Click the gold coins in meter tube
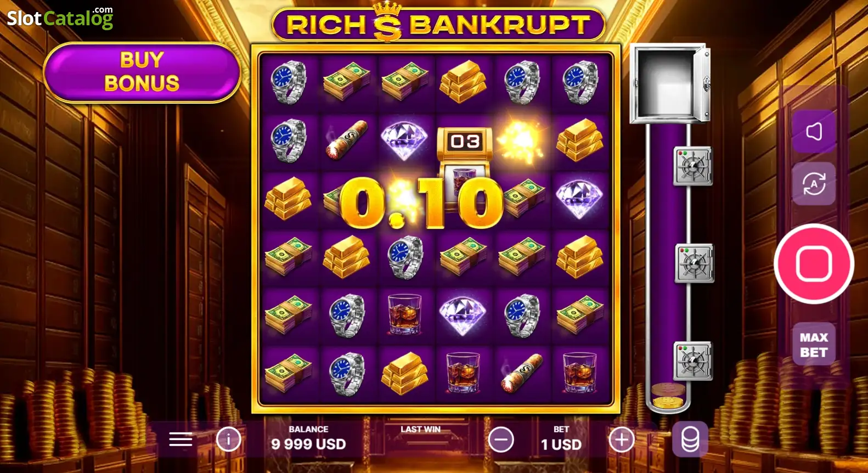This screenshot has height=473, width=868. 669,396
